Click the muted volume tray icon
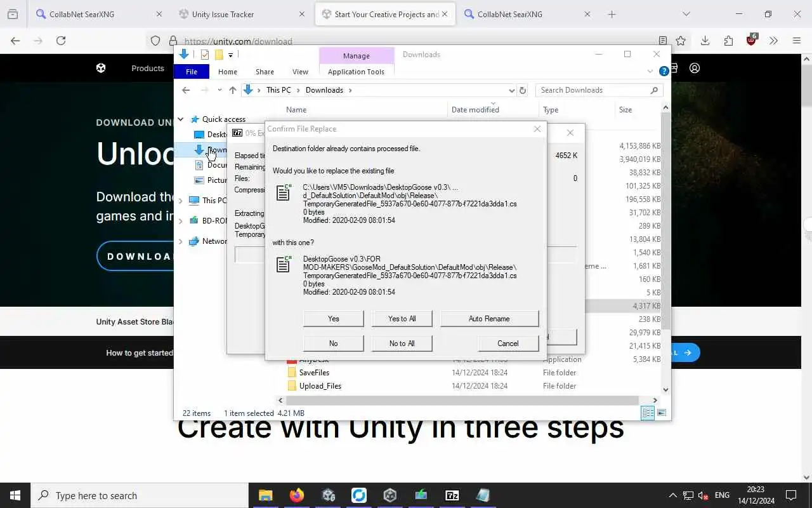 (704, 495)
